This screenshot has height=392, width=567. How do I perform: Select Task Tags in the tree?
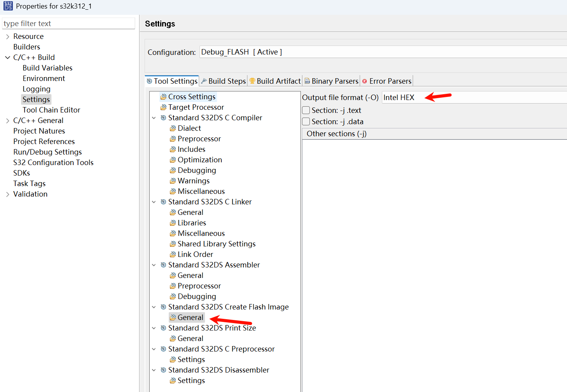[x=29, y=183]
